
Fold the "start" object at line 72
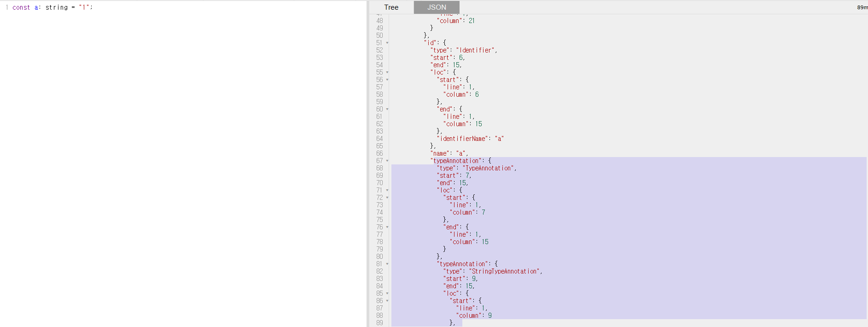pos(387,198)
